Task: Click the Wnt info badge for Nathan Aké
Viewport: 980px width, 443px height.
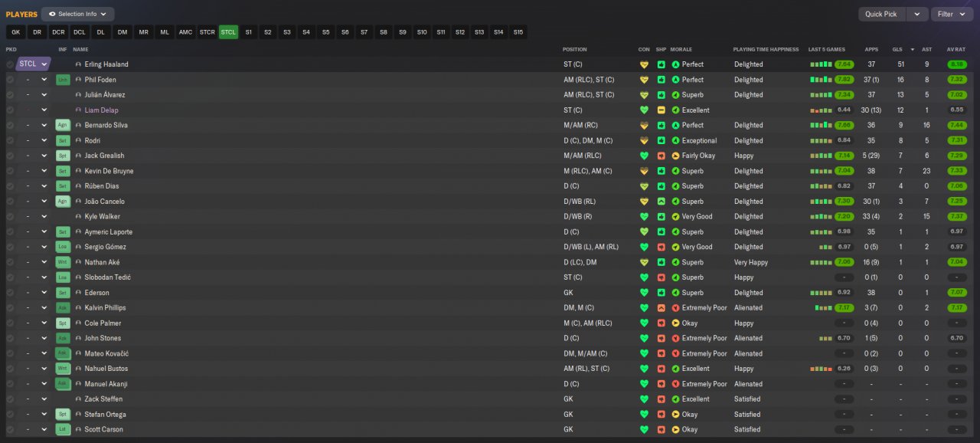Action: [63, 262]
